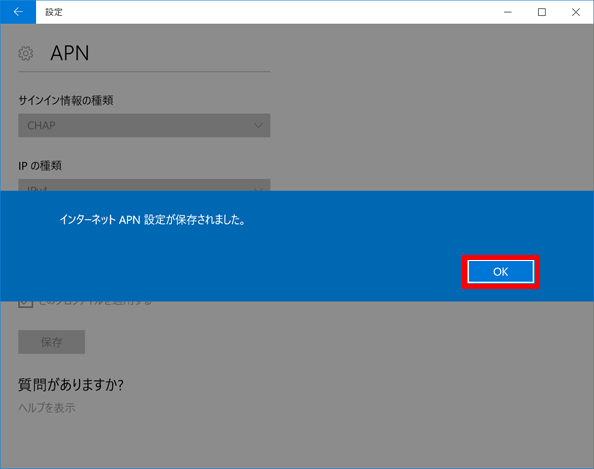Open the CHAP sign-in type dropdown
The height and width of the screenshot is (469, 594).
[144, 125]
